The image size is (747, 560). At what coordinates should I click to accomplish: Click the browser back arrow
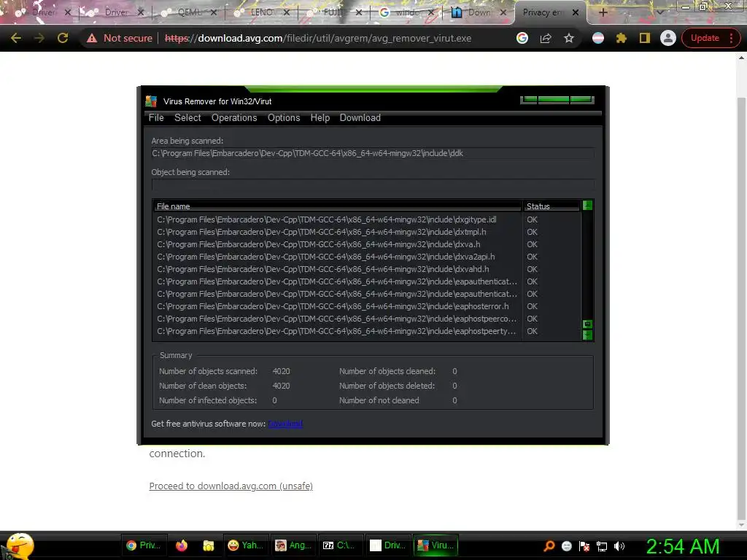16,38
